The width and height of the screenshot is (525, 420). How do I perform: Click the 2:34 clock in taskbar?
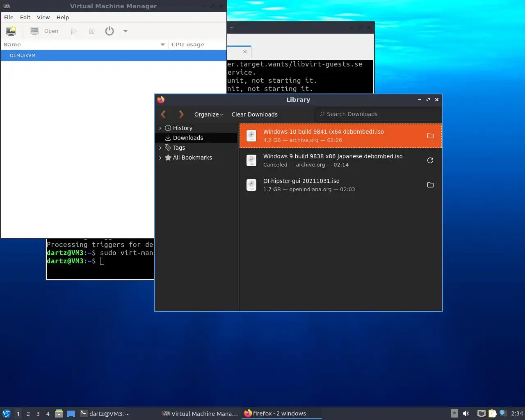(x=517, y=413)
